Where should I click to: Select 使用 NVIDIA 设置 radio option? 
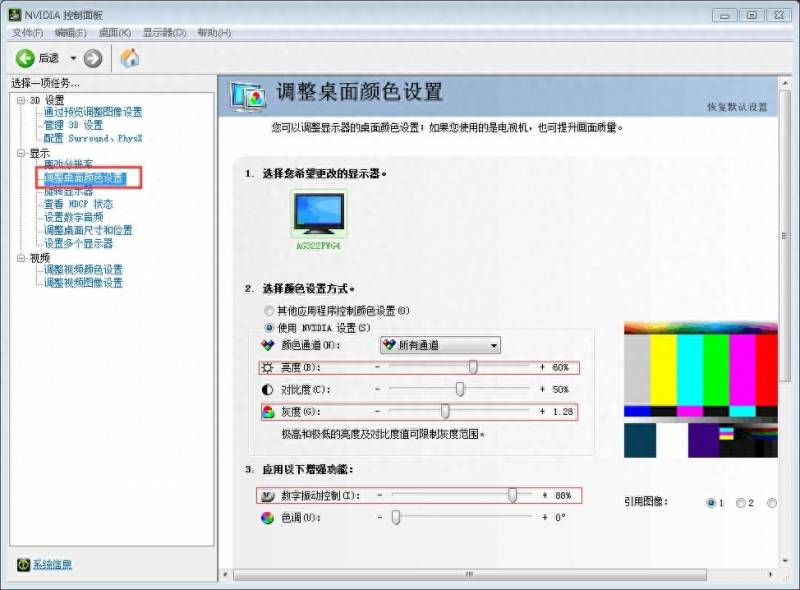pos(269,327)
